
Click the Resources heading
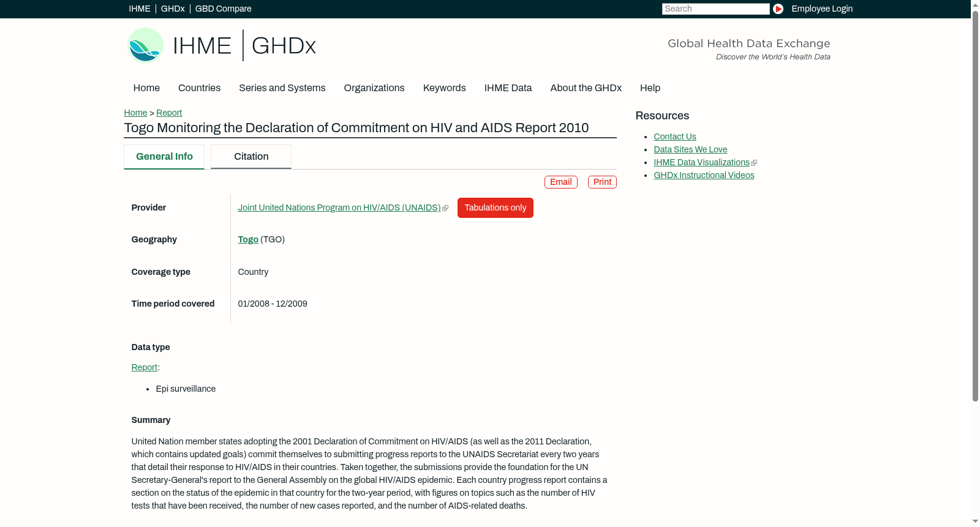coord(662,116)
